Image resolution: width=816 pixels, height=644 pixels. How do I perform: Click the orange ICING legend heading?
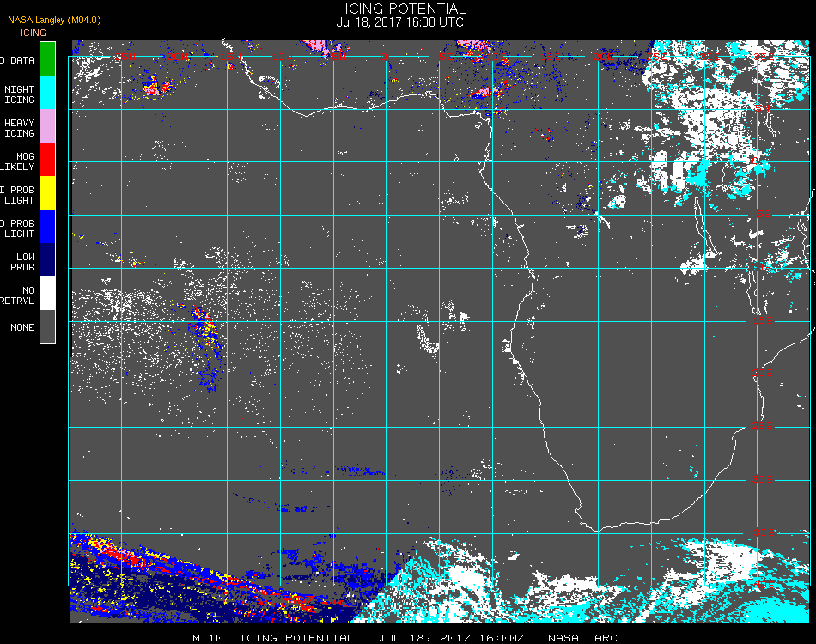click(33, 33)
